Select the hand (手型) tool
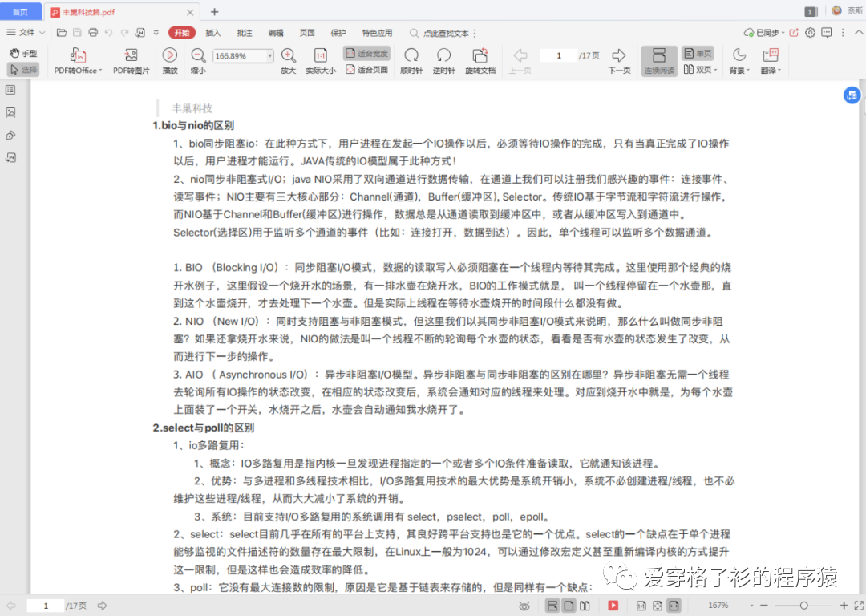 pos(23,53)
